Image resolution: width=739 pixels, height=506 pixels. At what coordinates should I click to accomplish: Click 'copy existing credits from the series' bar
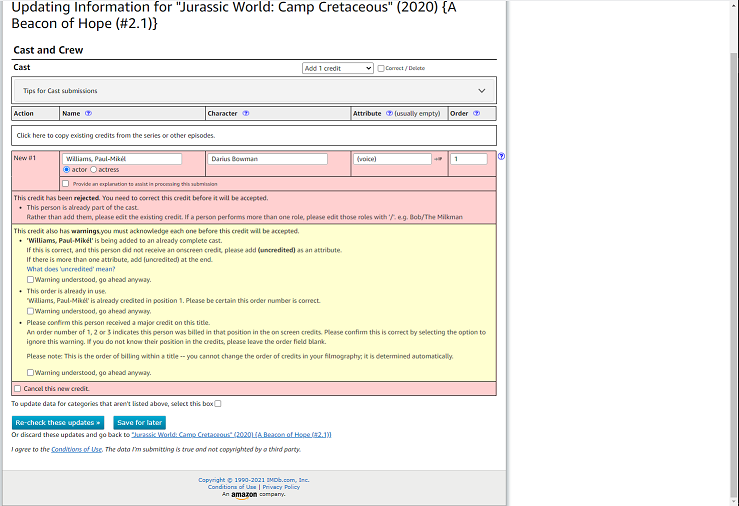253,135
